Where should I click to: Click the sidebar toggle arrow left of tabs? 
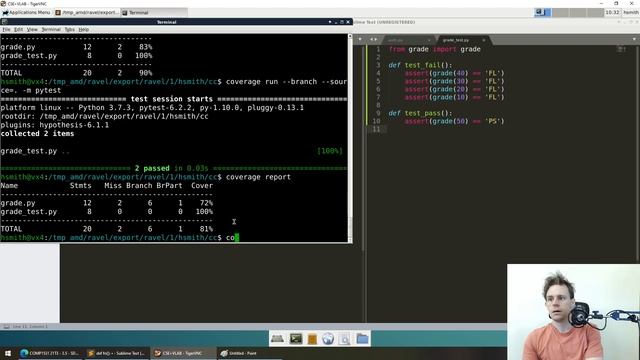[x=360, y=40]
